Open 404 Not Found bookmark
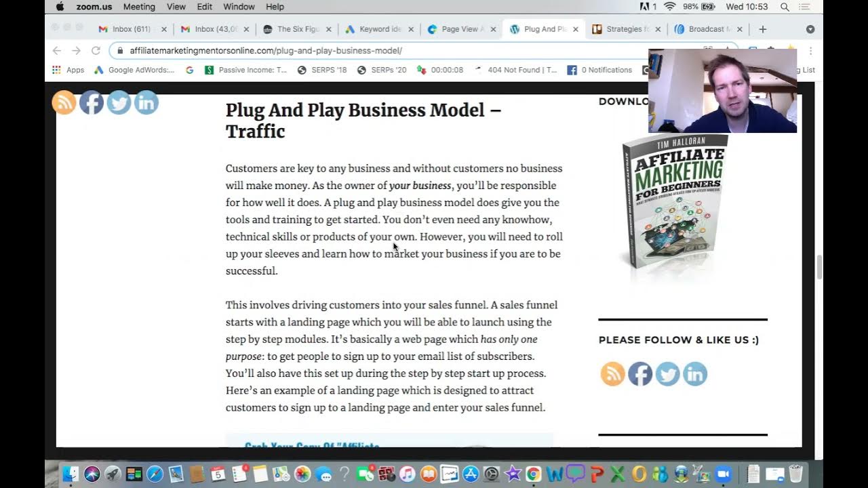Viewport: 868px width, 488px height. pos(515,70)
